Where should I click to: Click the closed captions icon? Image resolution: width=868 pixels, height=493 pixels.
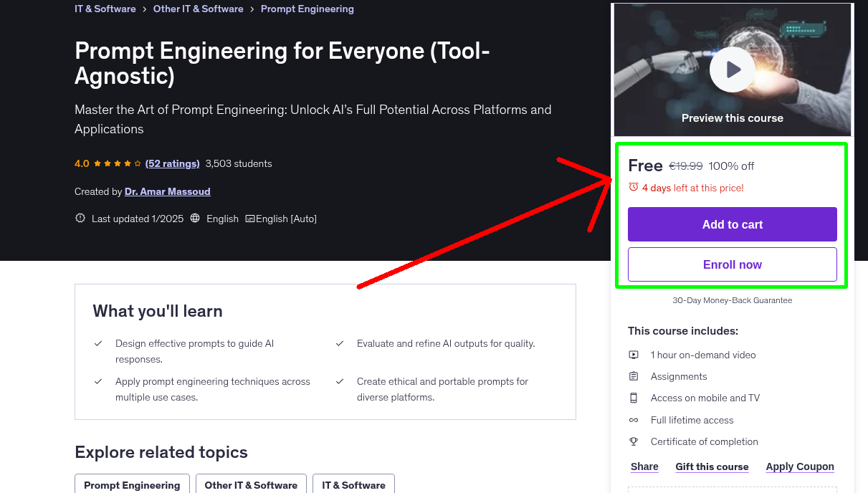[250, 219]
